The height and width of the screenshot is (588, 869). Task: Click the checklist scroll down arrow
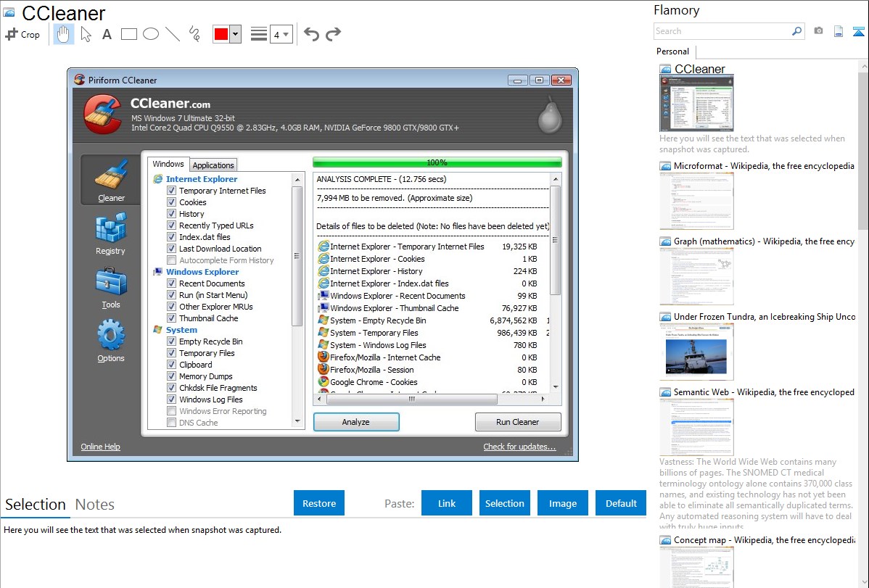(297, 422)
